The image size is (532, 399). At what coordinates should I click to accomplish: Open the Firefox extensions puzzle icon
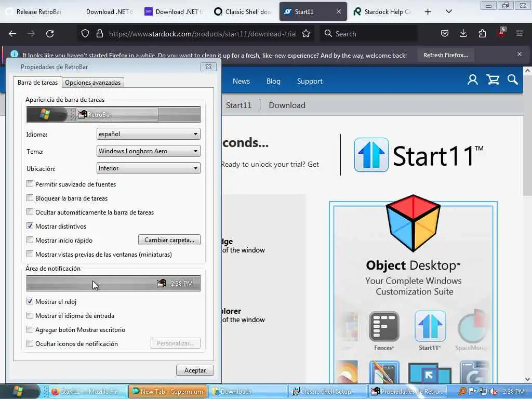(x=482, y=33)
